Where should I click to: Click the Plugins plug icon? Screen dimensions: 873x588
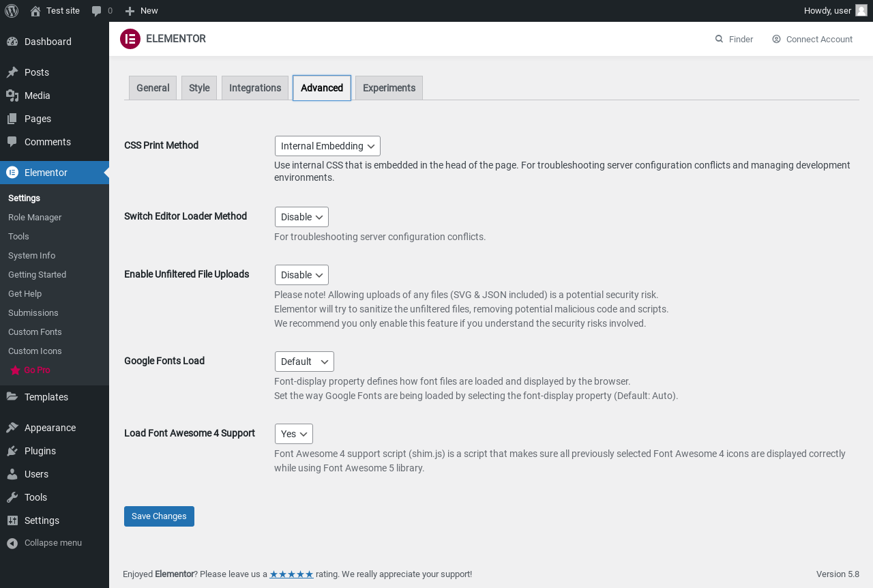pos(12,451)
